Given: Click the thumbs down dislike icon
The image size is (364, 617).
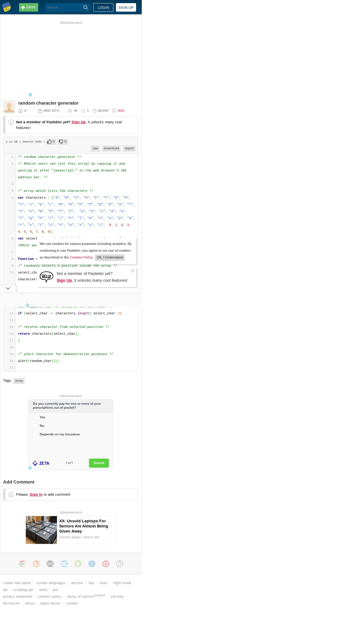Looking at the screenshot, I should [x=61, y=142].
